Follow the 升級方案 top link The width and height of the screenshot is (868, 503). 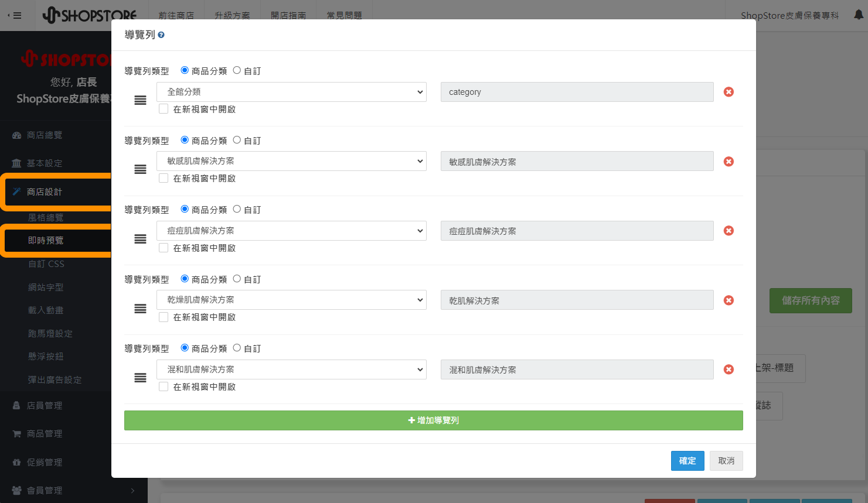click(x=232, y=15)
